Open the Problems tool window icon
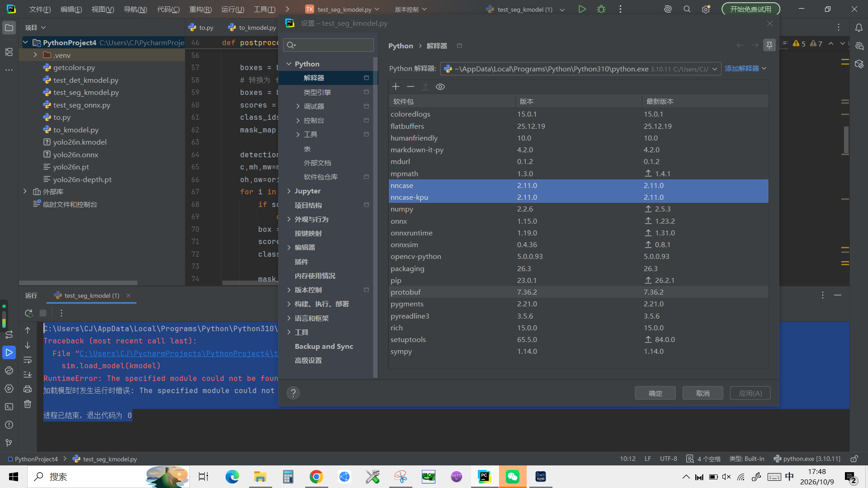The image size is (868, 488). coord(9,425)
